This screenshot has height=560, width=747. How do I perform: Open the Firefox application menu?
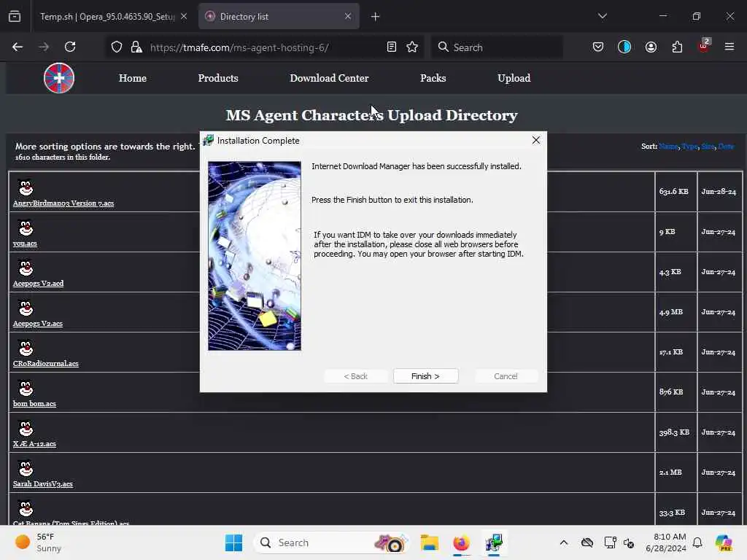[x=729, y=47]
